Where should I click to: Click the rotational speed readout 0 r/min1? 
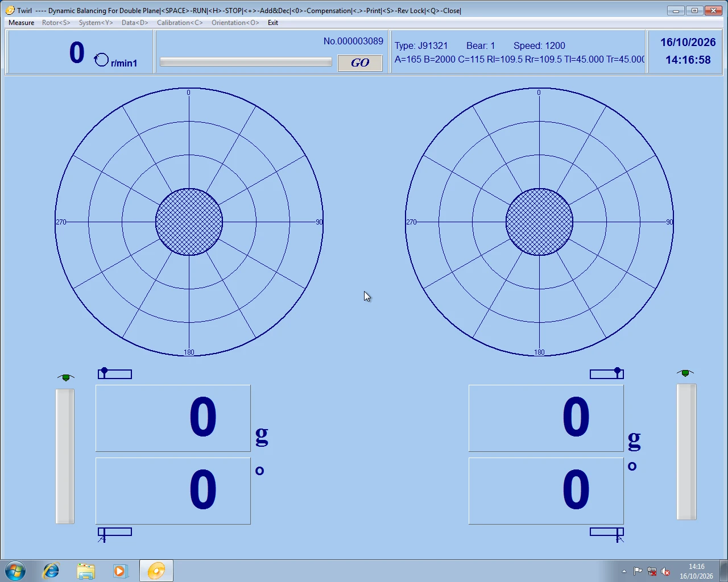pos(103,53)
